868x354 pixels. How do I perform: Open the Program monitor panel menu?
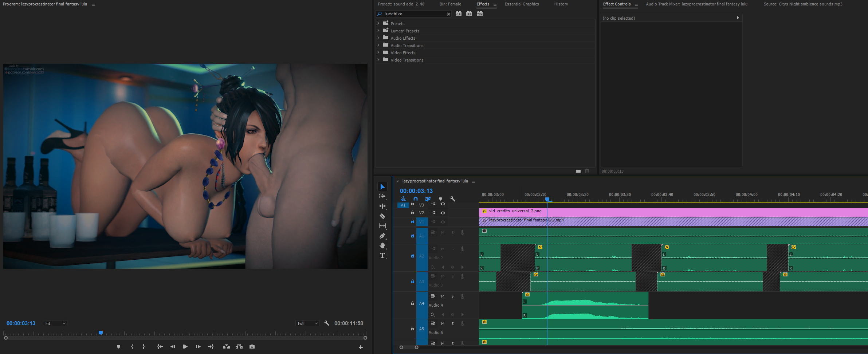[x=94, y=4]
